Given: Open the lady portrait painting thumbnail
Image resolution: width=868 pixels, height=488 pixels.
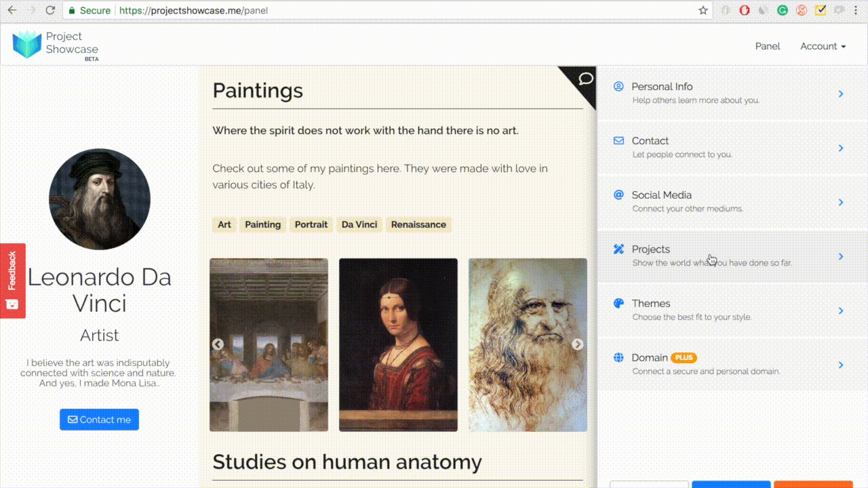Looking at the screenshot, I should [x=398, y=345].
